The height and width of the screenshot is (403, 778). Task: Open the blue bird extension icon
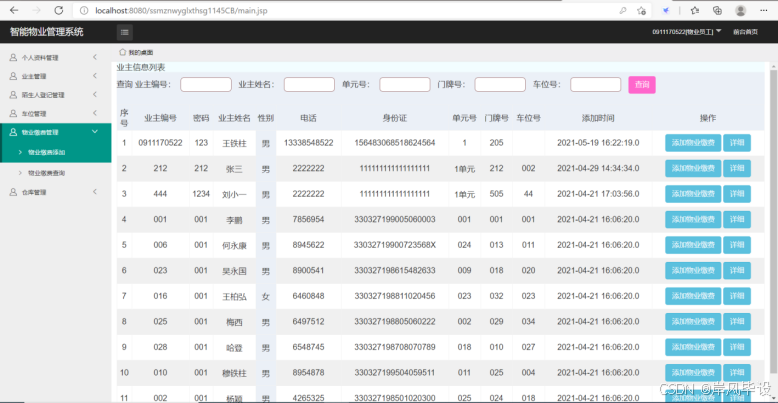tap(666, 10)
